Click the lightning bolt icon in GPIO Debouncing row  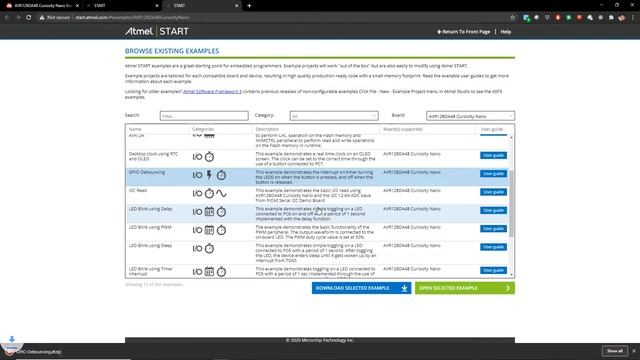[209, 175]
